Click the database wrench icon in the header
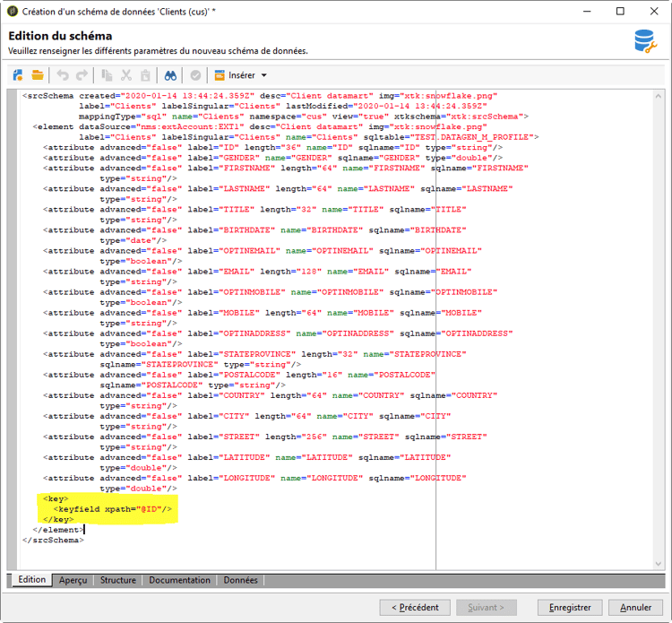 pyautogui.click(x=645, y=41)
